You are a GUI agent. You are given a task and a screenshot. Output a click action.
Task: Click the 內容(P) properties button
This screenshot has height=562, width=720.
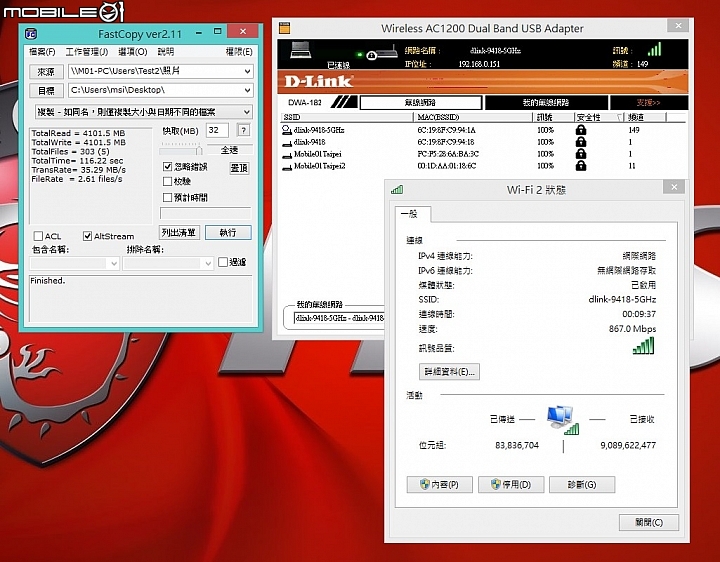tap(439, 484)
